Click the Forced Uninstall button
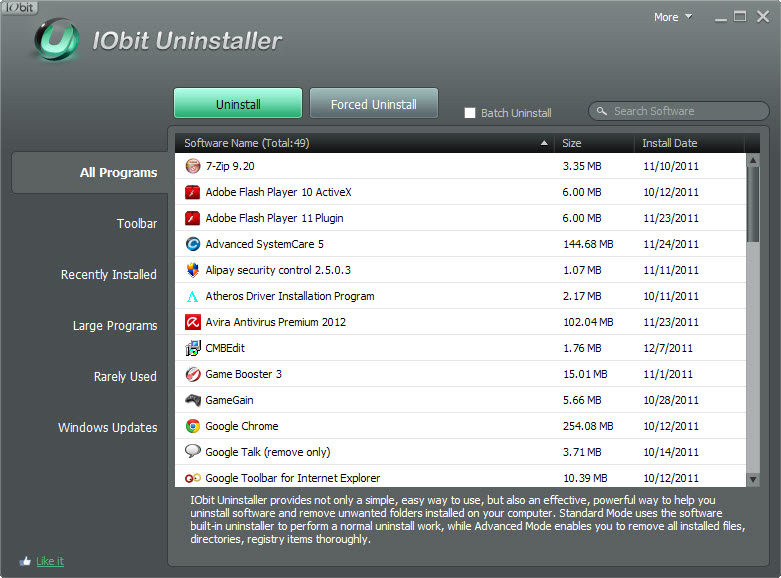This screenshot has width=781, height=578. coord(374,103)
